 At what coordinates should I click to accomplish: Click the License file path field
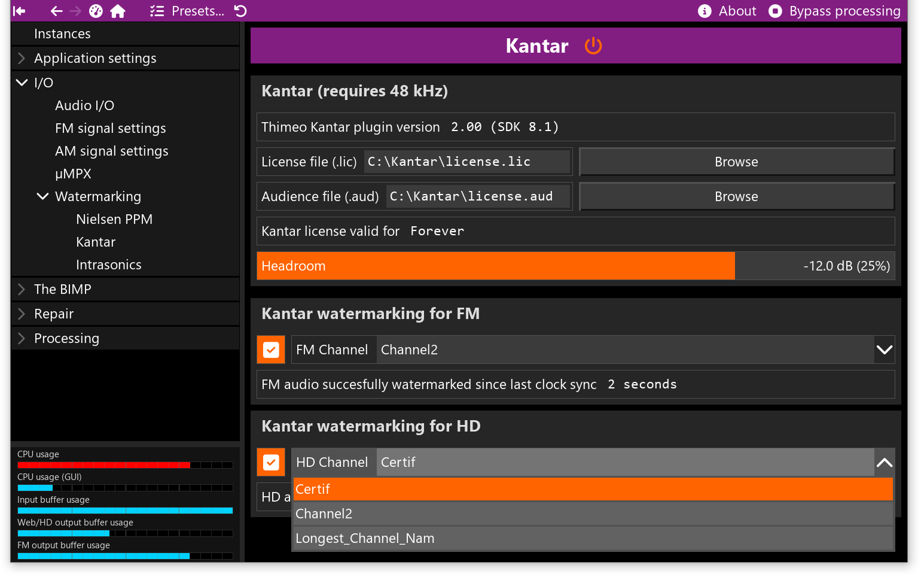point(466,162)
